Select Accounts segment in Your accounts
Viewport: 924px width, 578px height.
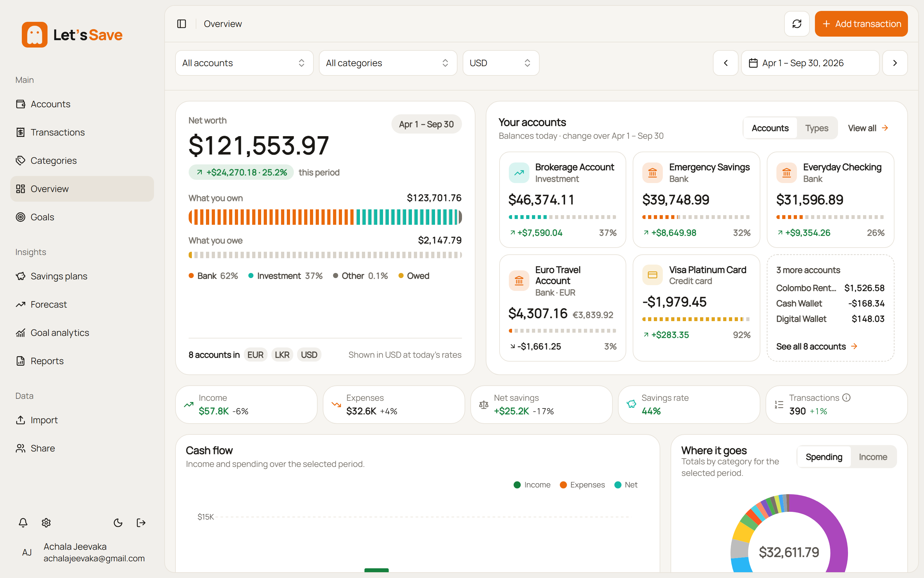pyautogui.click(x=770, y=128)
